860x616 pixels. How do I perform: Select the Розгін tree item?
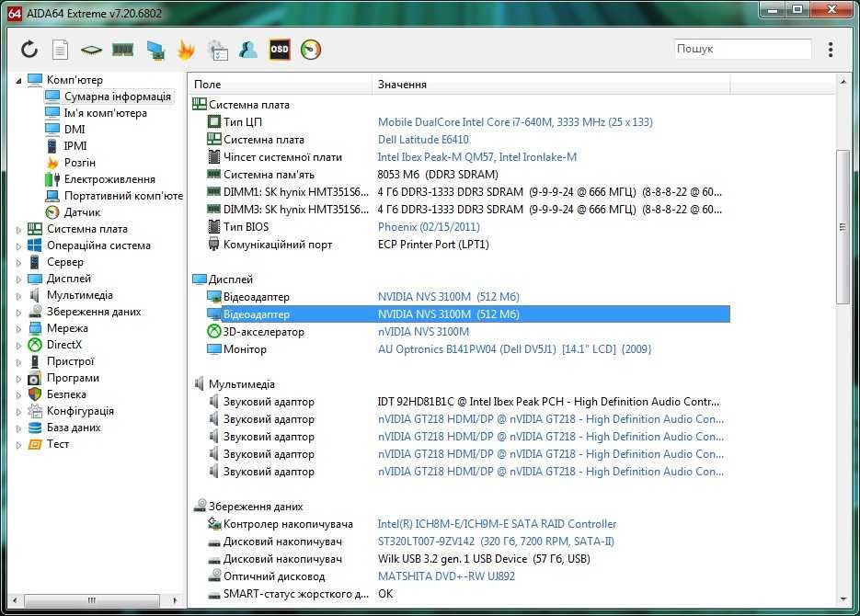(79, 163)
